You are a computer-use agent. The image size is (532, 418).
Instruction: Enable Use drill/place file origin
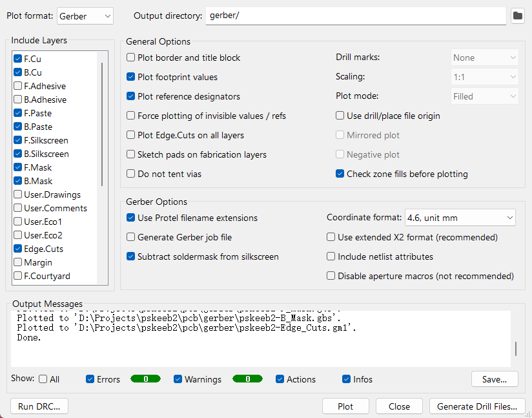pyautogui.click(x=340, y=116)
